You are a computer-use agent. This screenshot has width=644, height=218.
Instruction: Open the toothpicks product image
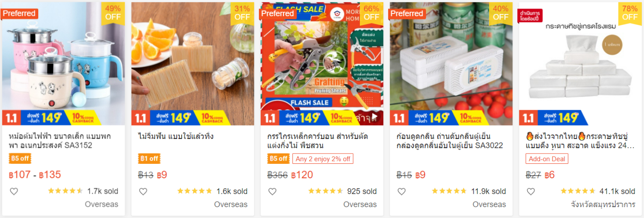(x=193, y=64)
